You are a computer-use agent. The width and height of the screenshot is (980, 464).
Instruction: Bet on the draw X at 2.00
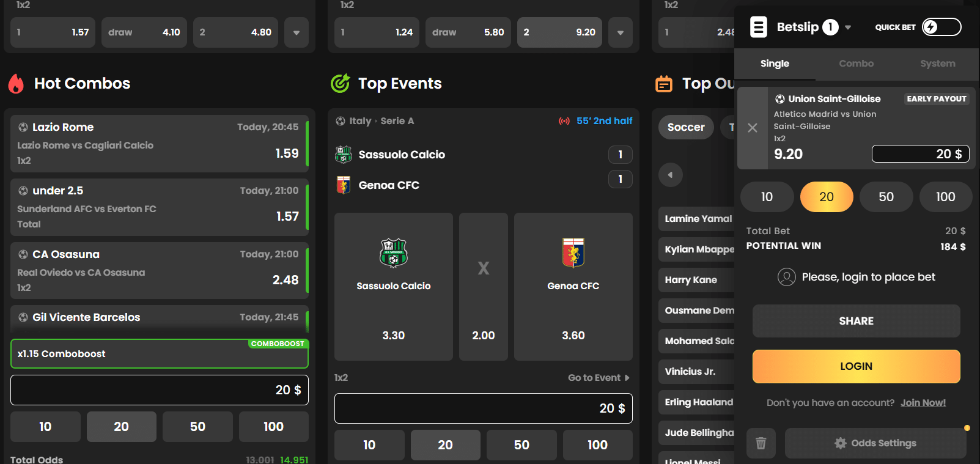[x=484, y=287]
